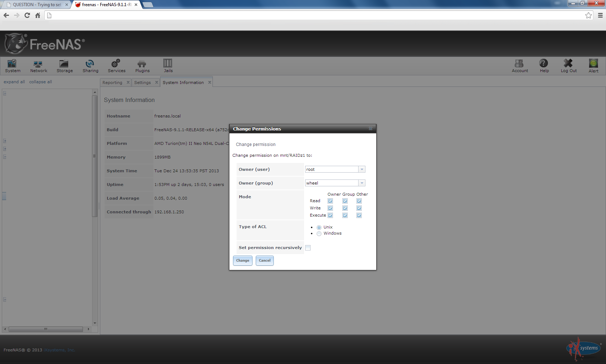Click the connected IP 192.168.1.250
This screenshot has width=606, height=364.
point(169,212)
